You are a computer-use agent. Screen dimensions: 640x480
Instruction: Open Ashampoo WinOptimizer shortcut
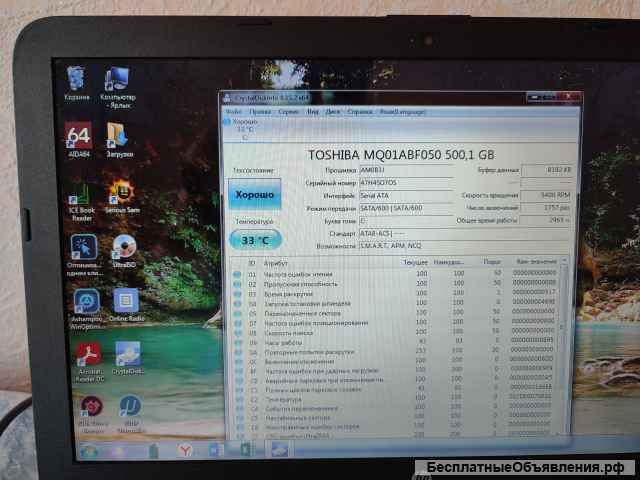pyautogui.click(x=87, y=309)
